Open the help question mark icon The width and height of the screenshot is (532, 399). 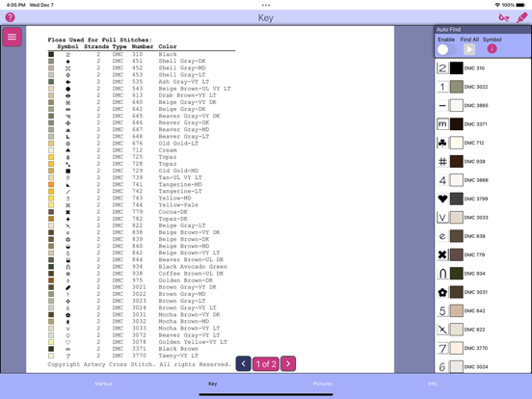[11, 17]
